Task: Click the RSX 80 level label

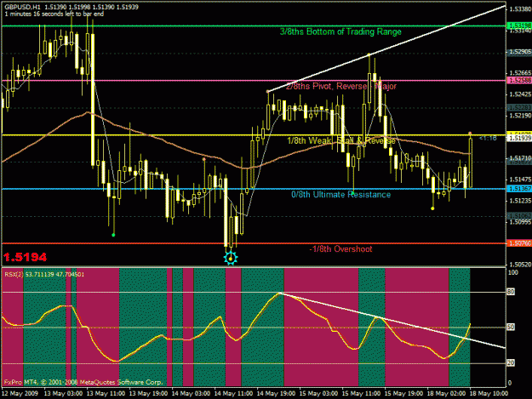Action: 511,292
